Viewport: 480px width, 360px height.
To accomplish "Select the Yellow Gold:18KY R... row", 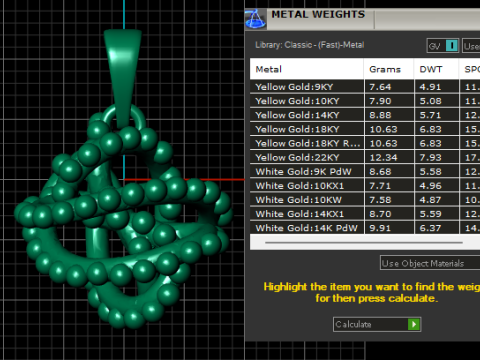I will click(365, 143).
